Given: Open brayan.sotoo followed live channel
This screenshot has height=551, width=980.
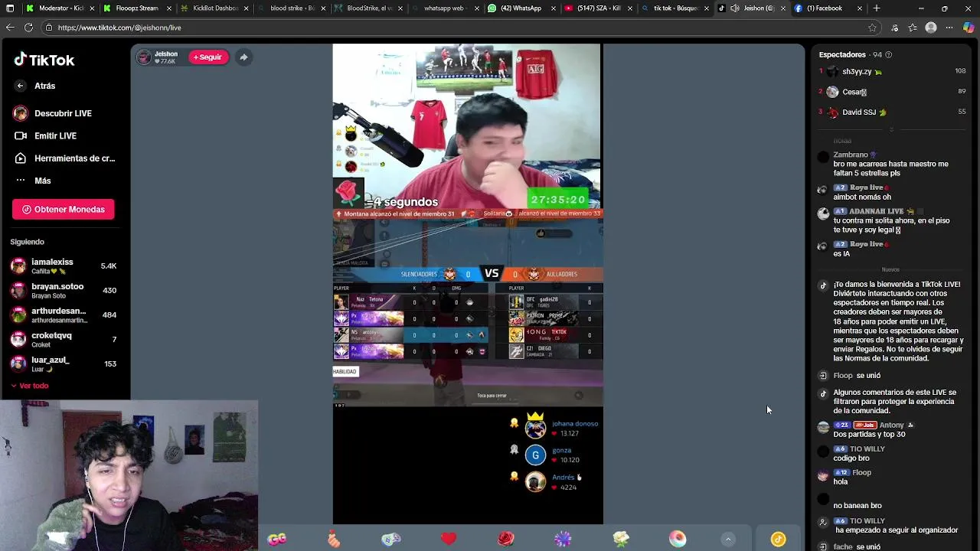Looking at the screenshot, I should [64, 291].
